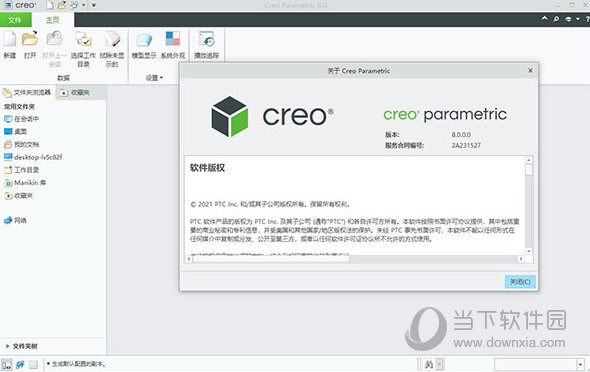Click scroll left arrow of horizontal scrollbar
Viewport: 590px width, 372px height.
click(x=189, y=259)
